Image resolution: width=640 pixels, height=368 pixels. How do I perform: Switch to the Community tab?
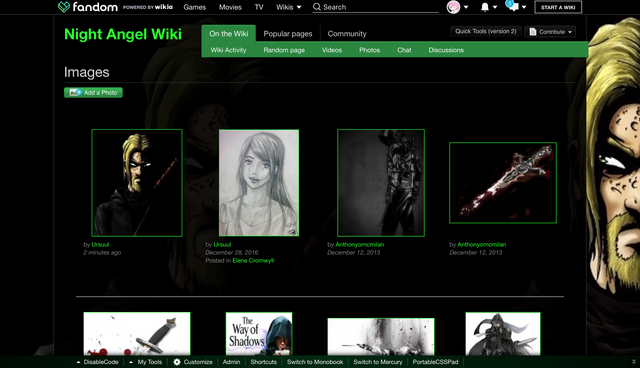click(x=347, y=34)
